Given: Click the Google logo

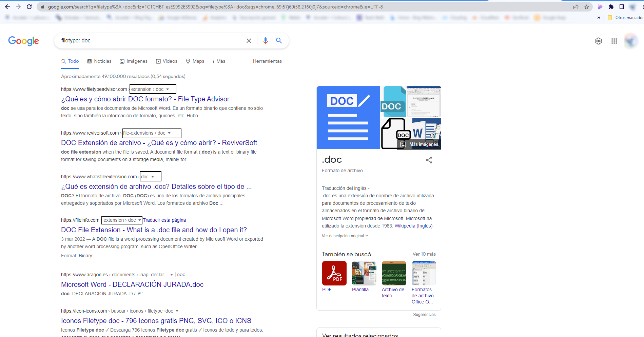Looking at the screenshot, I should (23, 41).
